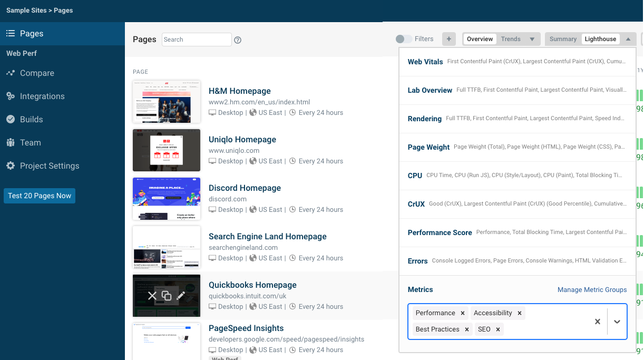644x360 pixels.
Task: Open Compare in the sidebar
Action: coord(37,73)
